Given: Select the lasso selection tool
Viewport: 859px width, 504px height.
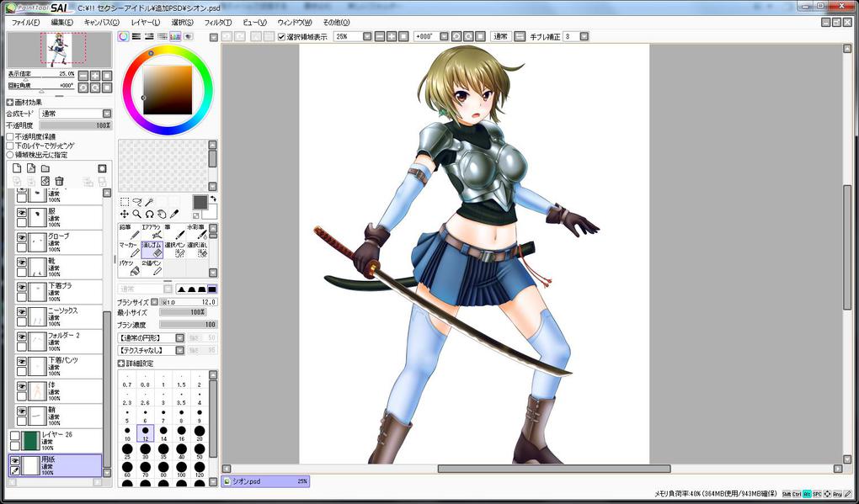Looking at the screenshot, I should click(x=137, y=202).
